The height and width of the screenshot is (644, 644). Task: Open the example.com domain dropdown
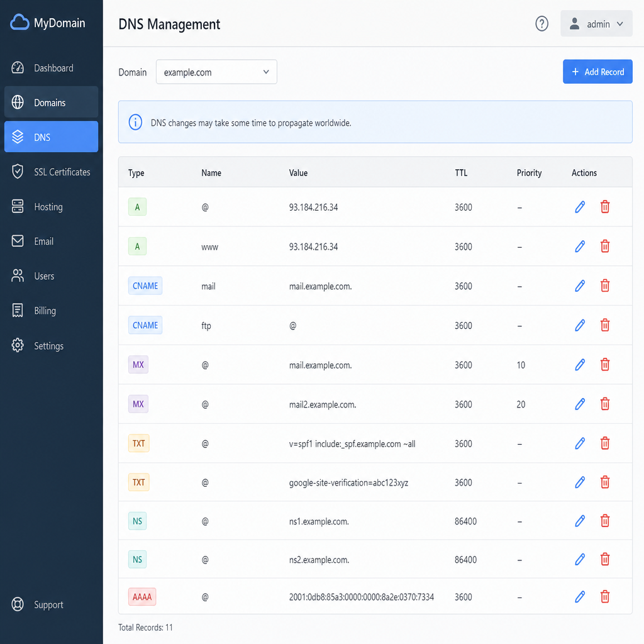pyautogui.click(x=216, y=72)
